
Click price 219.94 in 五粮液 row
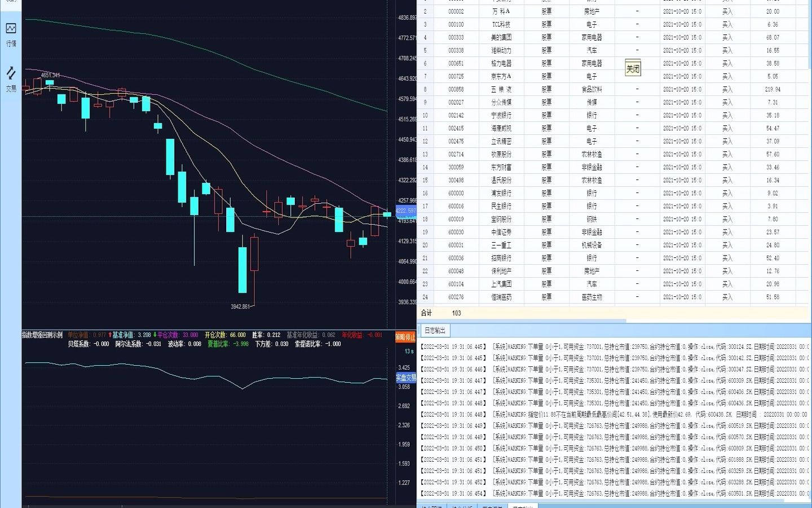(x=773, y=89)
